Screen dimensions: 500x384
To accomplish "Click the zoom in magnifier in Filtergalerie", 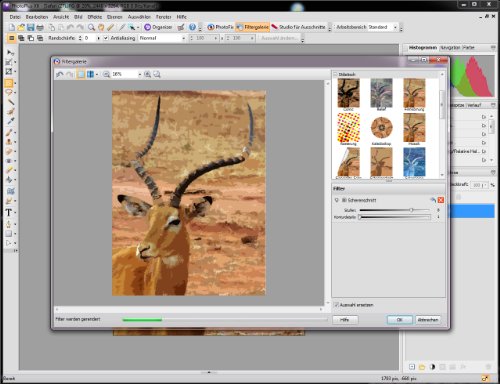I will [x=147, y=74].
